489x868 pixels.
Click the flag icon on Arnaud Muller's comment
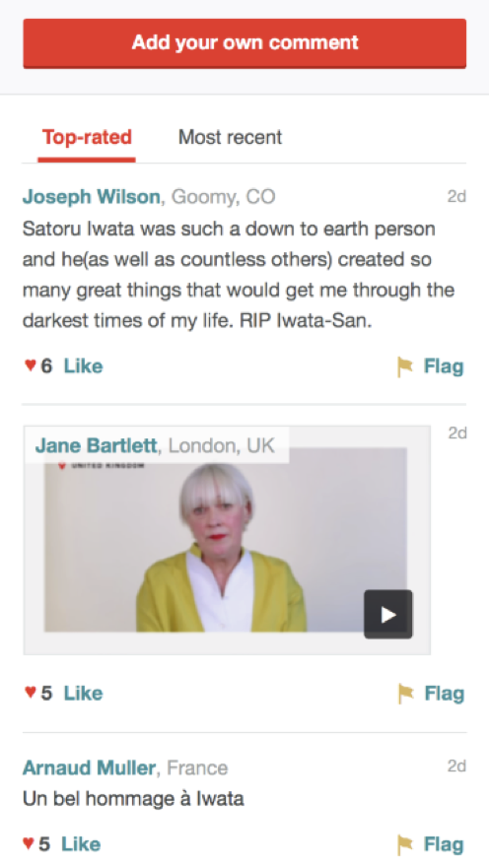tap(405, 844)
